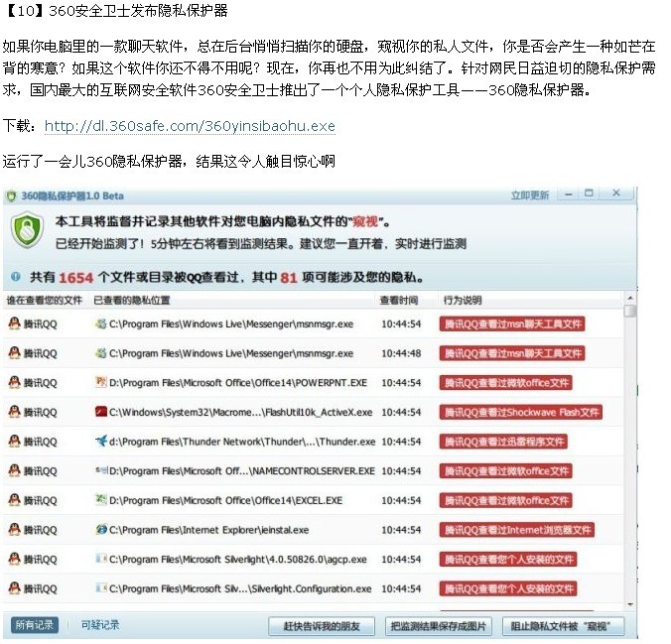Select the time value 10:44:48
Image resolution: width=671 pixels, height=644 pixels.
click(x=401, y=353)
